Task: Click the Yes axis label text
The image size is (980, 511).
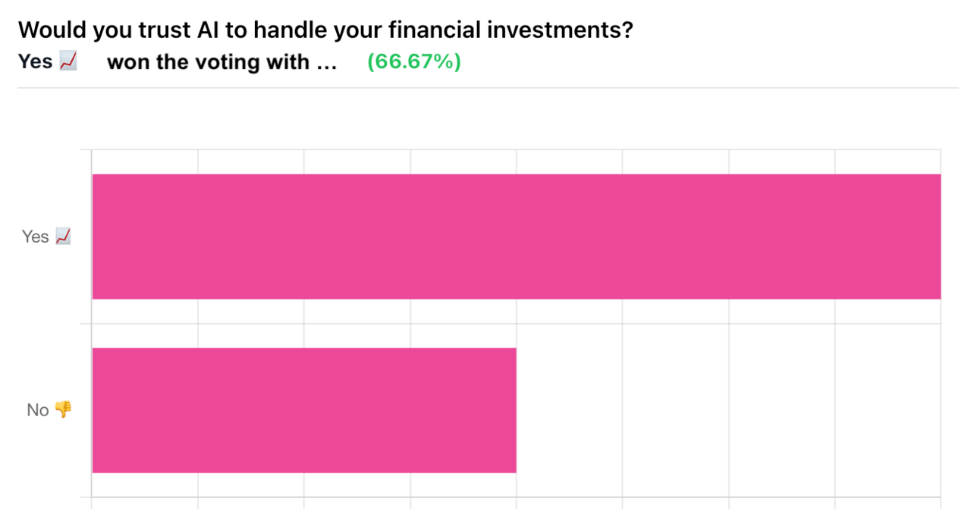Action: click(x=35, y=237)
